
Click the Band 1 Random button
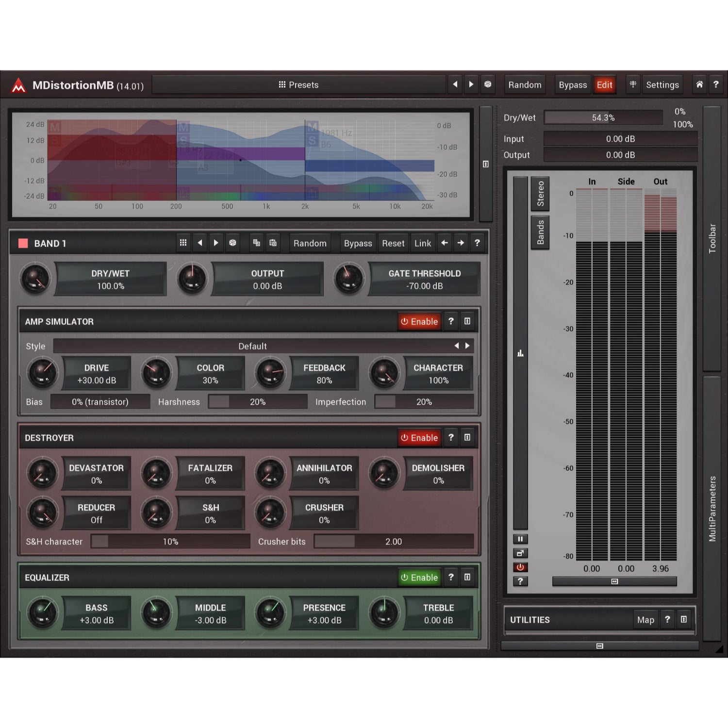click(x=310, y=243)
